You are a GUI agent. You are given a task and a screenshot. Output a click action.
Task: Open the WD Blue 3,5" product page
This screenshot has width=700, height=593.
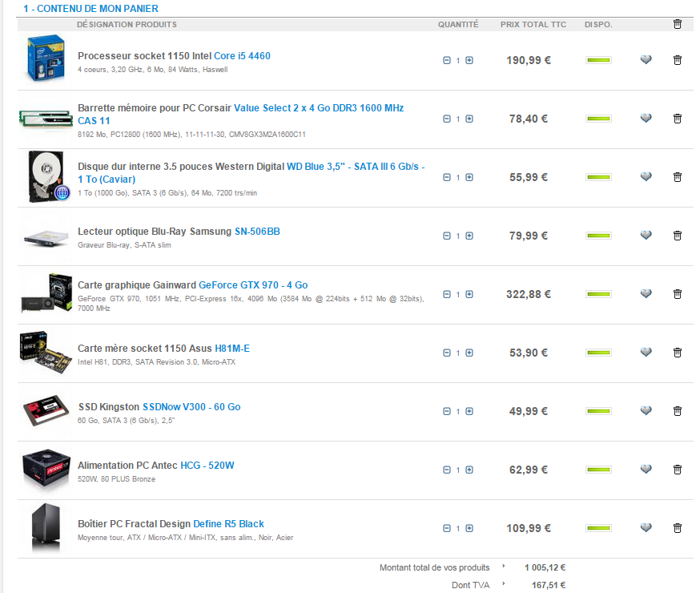356,167
